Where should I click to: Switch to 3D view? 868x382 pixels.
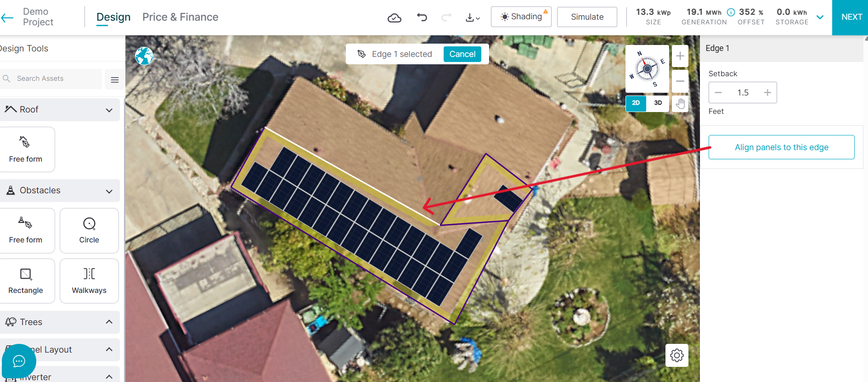(658, 103)
